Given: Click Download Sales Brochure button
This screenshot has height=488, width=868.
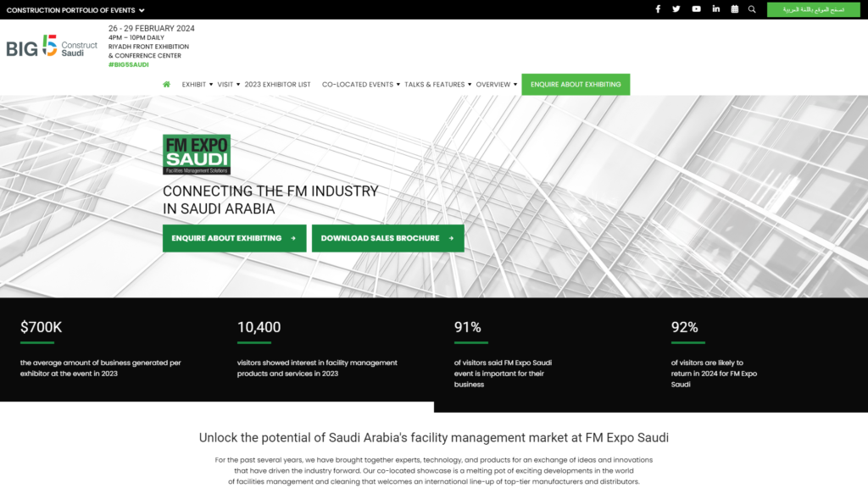Looking at the screenshot, I should coord(388,238).
